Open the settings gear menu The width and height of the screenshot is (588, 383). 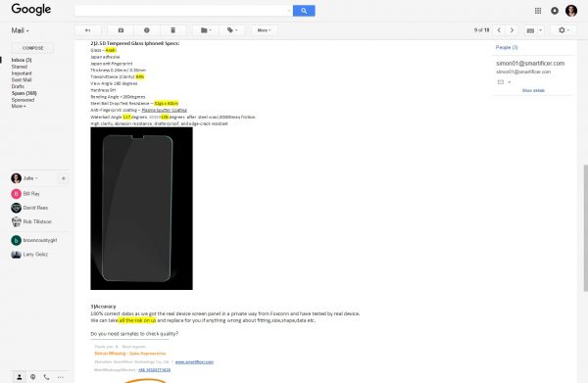[563, 30]
